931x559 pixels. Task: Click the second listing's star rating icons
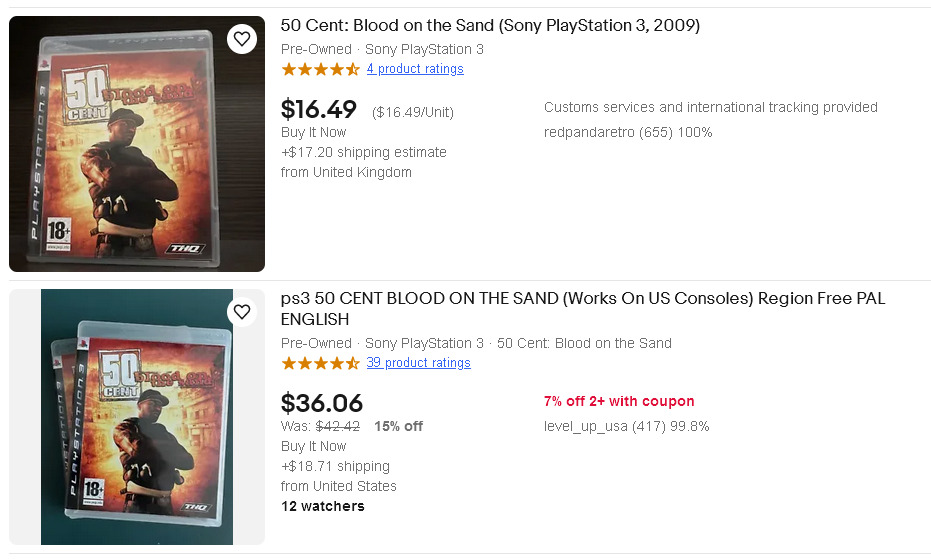click(320, 363)
